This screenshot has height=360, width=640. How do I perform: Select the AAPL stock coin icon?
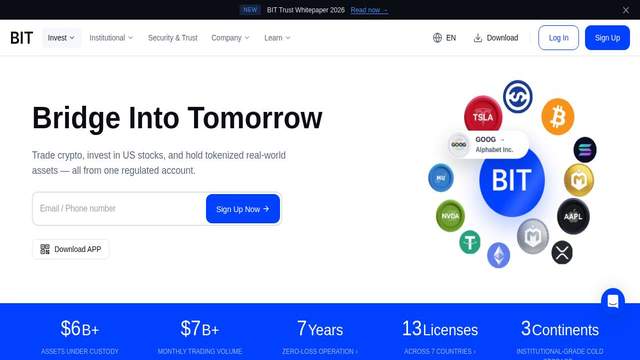click(x=573, y=216)
